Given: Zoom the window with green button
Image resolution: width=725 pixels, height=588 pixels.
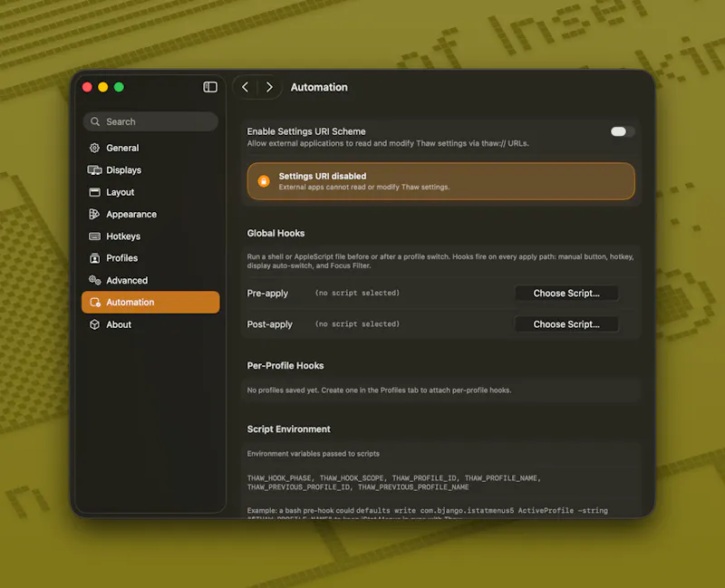Looking at the screenshot, I should [x=119, y=87].
